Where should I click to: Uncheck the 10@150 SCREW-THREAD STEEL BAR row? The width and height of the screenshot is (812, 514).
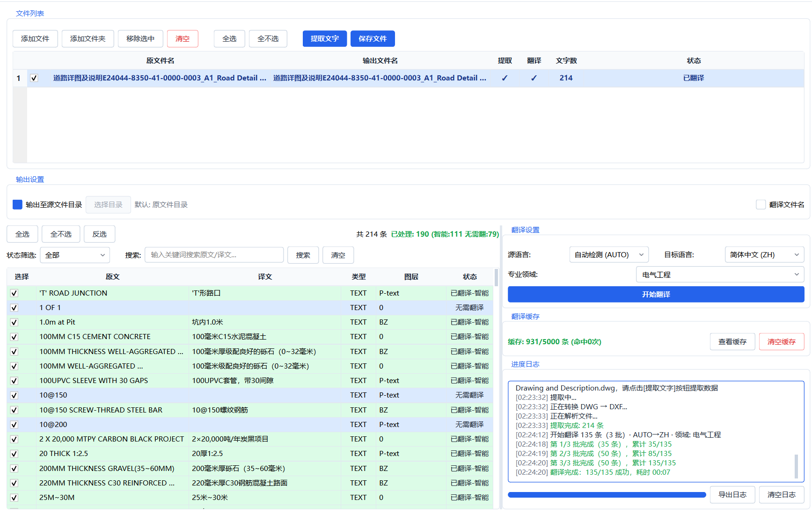coord(14,410)
